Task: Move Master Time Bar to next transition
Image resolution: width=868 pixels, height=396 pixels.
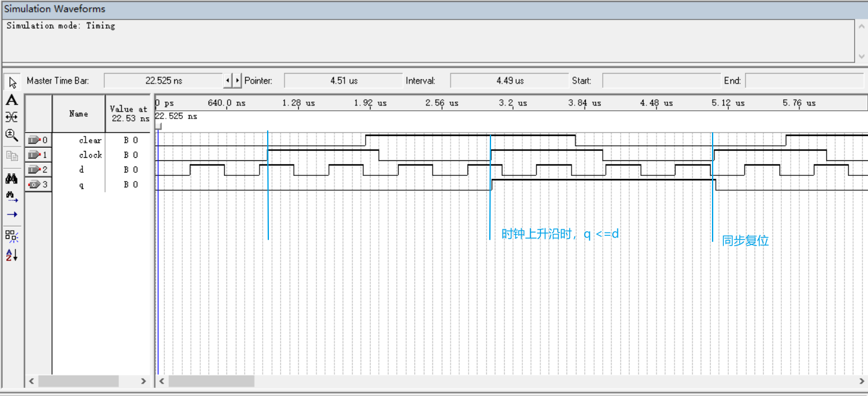Action: (x=237, y=80)
